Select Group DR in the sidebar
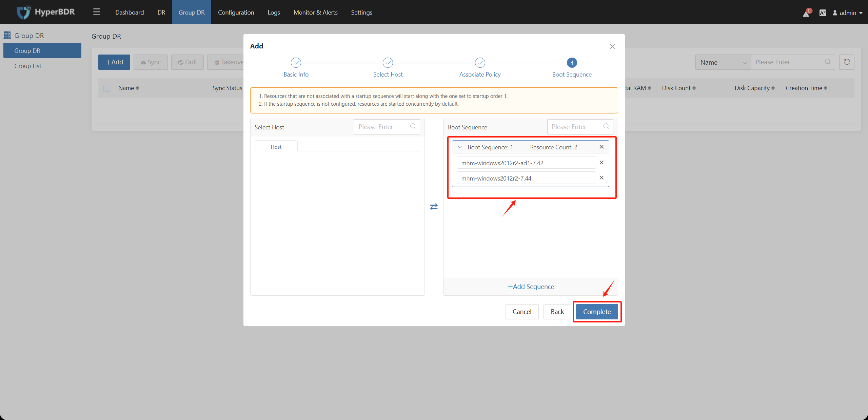This screenshot has height=420, width=868. point(42,50)
